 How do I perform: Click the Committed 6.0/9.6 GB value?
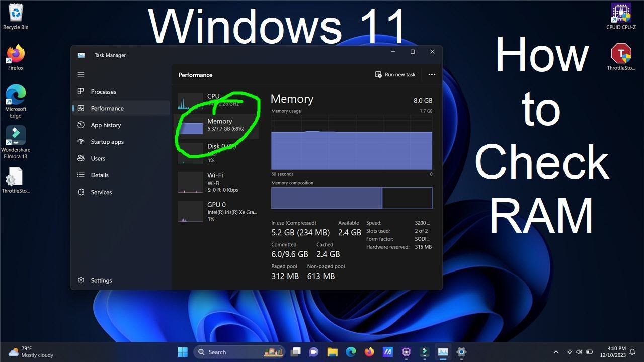(x=290, y=254)
